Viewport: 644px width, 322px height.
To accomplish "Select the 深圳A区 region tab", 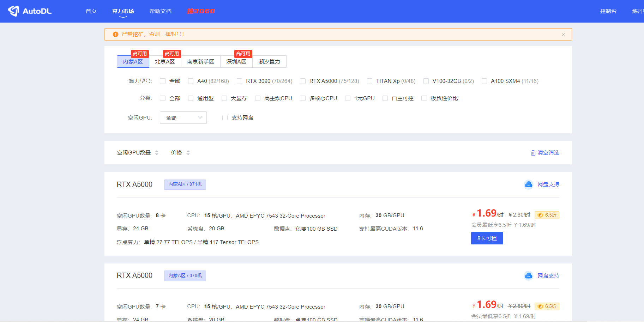I will tap(236, 62).
